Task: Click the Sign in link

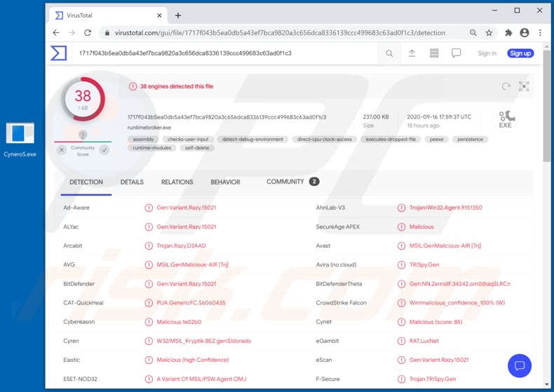Action: [487, 53]
